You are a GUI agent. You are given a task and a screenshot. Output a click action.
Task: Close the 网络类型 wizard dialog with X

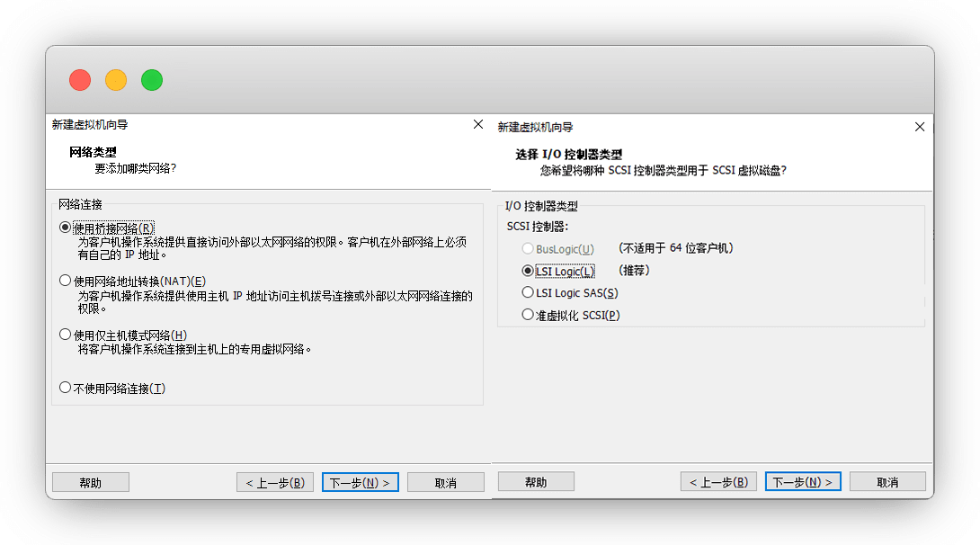click(x=478, y=125)
